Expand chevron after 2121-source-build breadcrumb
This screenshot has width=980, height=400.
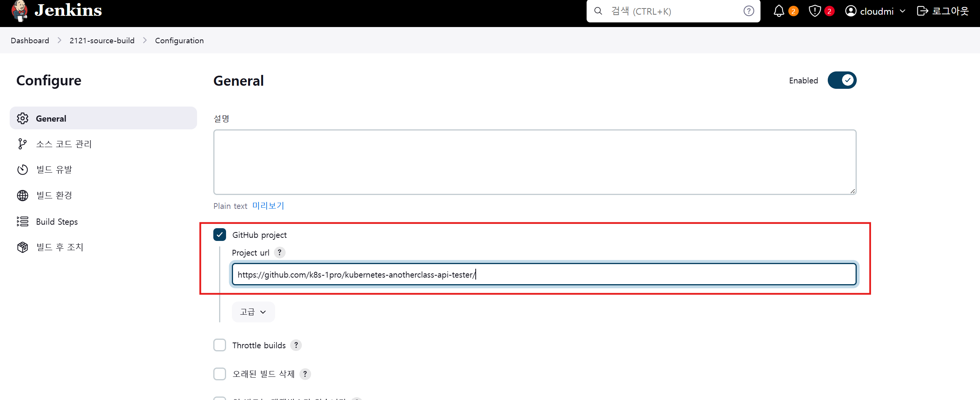tap(145, 41)
